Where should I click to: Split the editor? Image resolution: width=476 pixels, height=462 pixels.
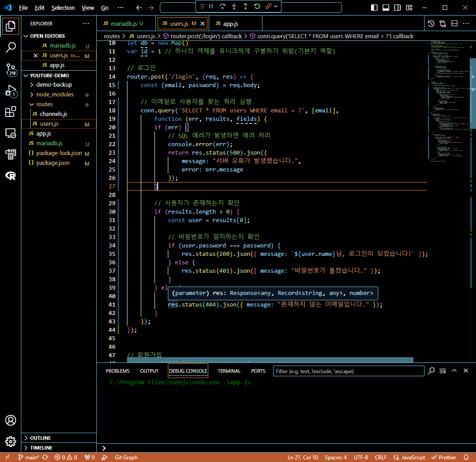[x=454, y=24]
